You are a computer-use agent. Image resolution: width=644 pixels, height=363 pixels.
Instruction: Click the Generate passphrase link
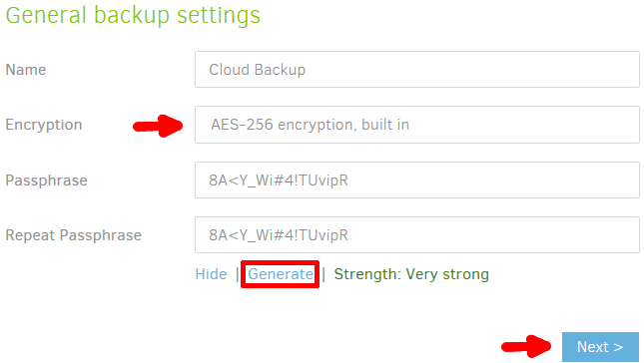[281, 274]
